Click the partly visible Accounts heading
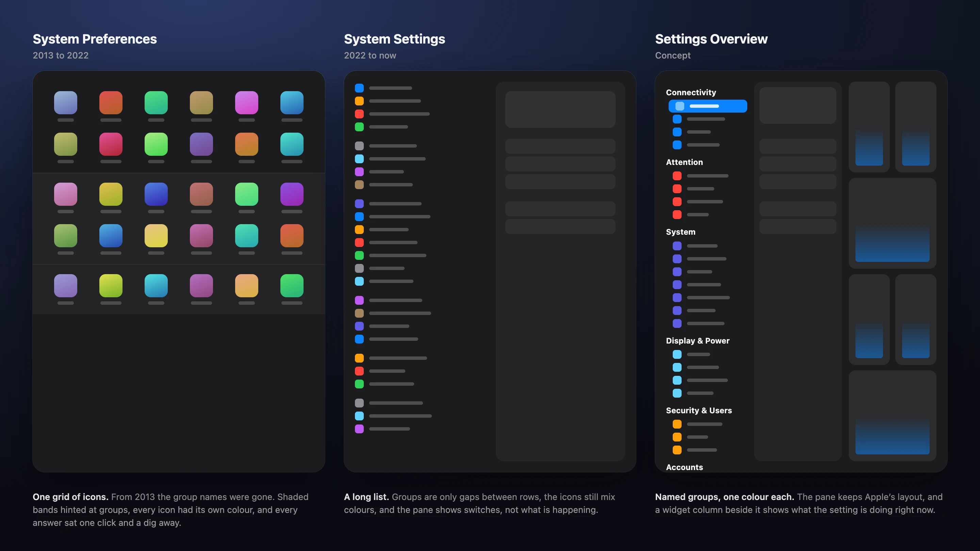The image size is (980, 551). click(x=684, y=467)
